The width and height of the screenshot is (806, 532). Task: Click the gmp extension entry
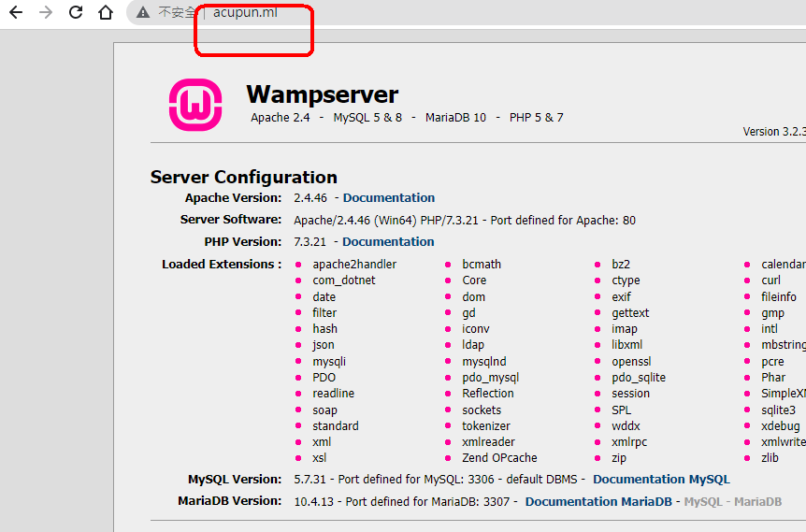[772, 312]
